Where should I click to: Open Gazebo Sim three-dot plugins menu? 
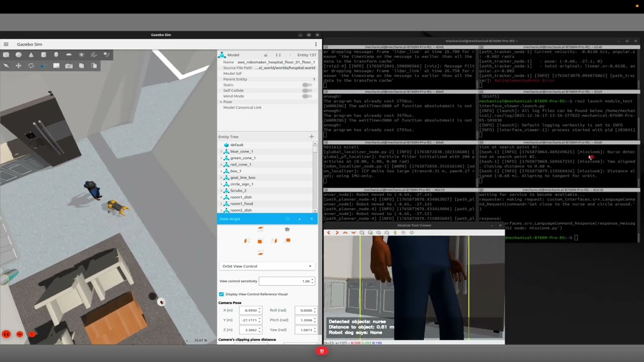click(x=316, y=44)
